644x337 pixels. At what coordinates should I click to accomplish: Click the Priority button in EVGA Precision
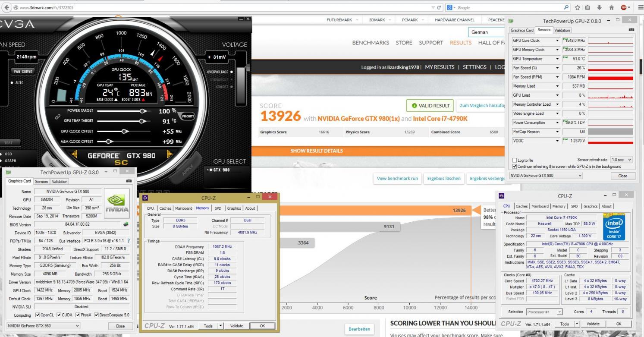click(188, 116)
